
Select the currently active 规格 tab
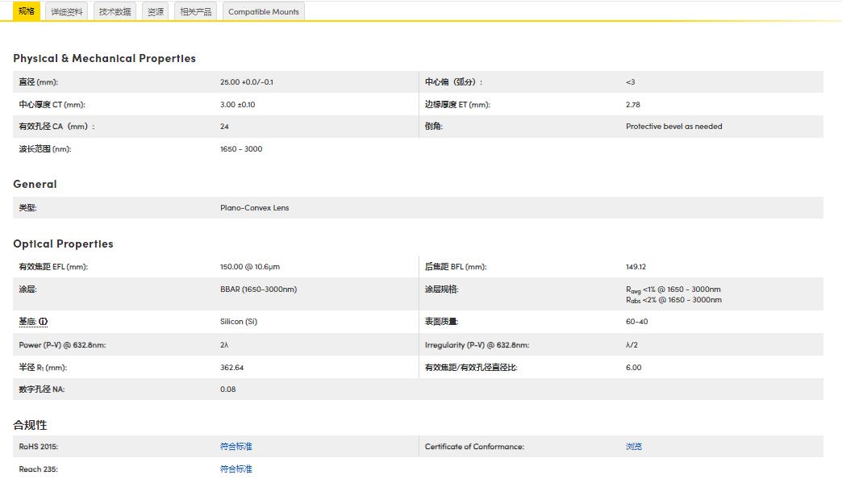(x=26, y=11)
